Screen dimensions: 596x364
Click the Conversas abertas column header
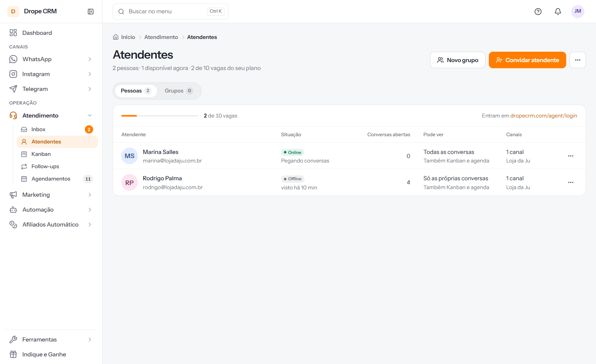[389, 135]
